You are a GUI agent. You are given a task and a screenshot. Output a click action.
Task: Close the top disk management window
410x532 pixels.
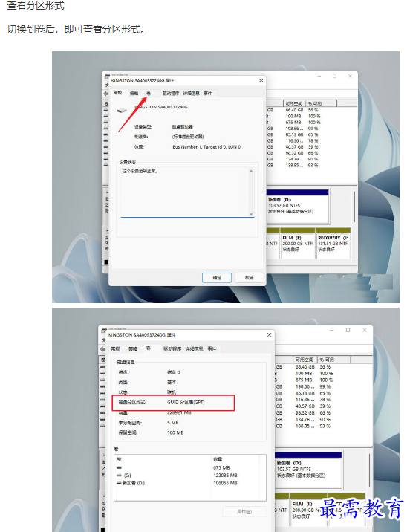(x=350, y=76)
